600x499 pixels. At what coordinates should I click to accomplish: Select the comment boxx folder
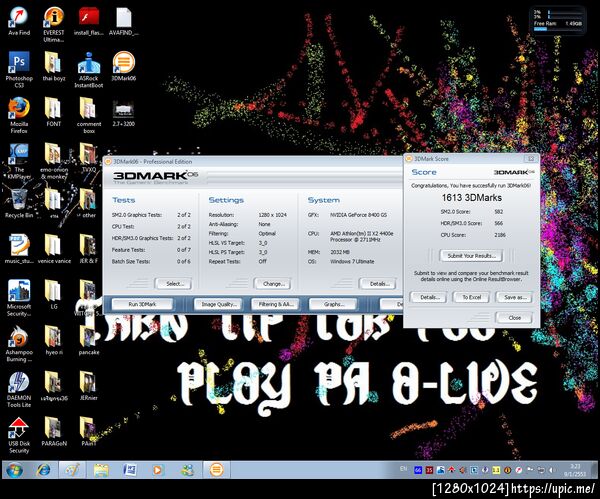pyautogui.click(x=89, y=115)
